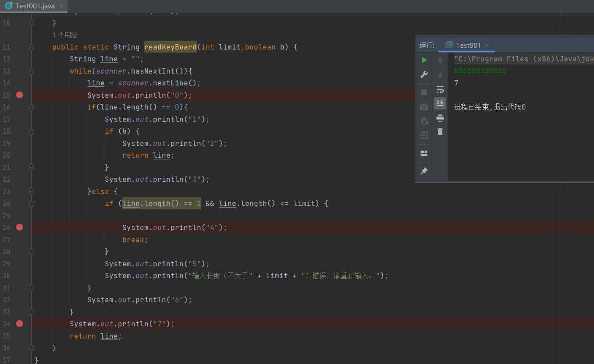Rerun Test001 with the green play icon
This screenshot has height=364, width=594.
(x=424, y=60)
